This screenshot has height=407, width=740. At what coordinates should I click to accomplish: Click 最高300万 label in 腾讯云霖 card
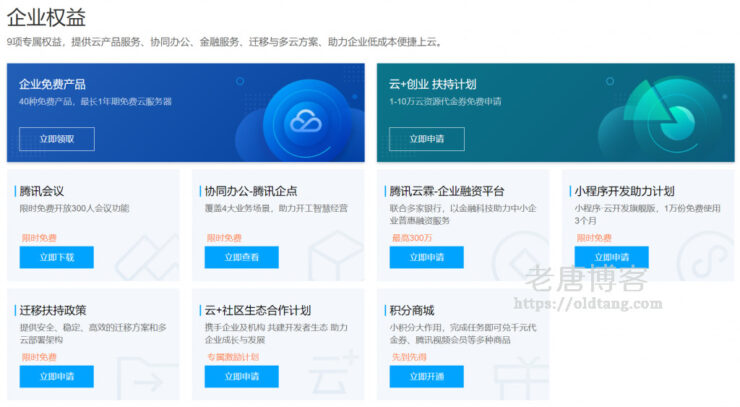(x=412, y=238)
